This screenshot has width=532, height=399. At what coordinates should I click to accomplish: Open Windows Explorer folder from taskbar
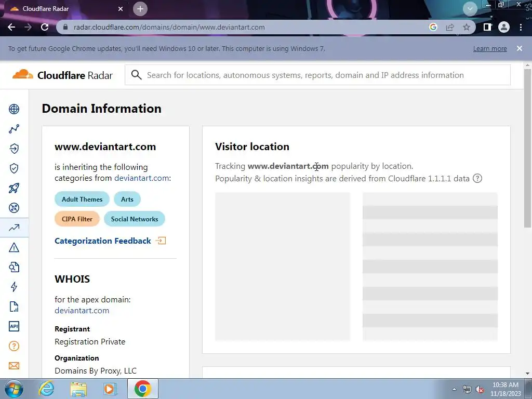[x=78, y=389]
